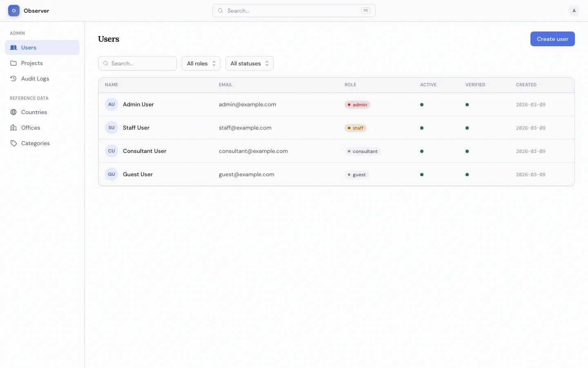Viewport: 588px width, 368px height.
Task: Click Consultant User's active status dot
Action: point(422,151)
